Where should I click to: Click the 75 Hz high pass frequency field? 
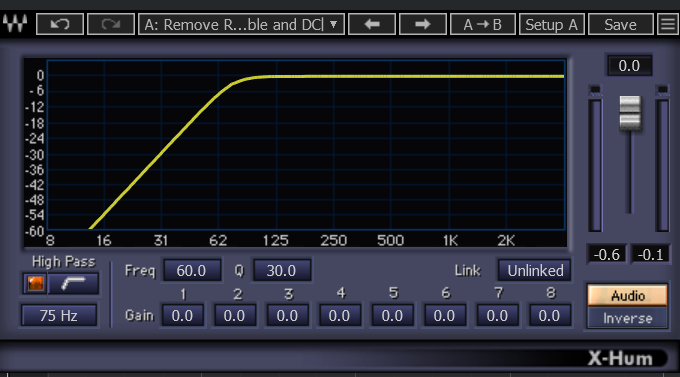point(59,315)
